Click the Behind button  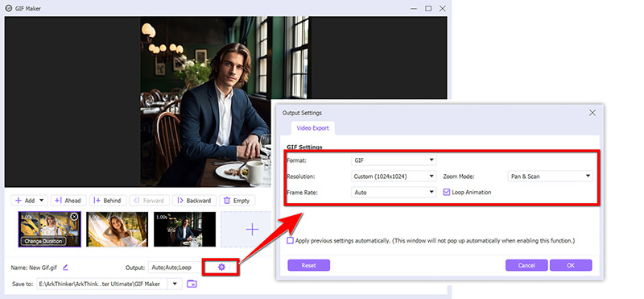coord(107,201)
